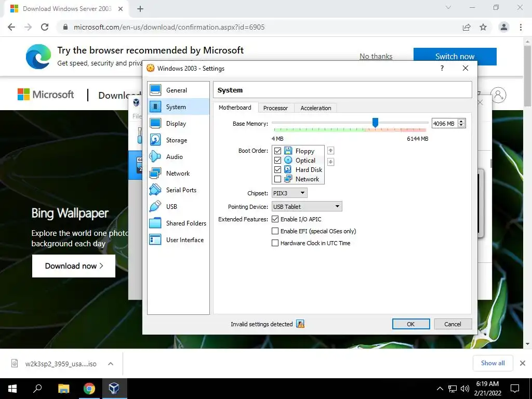Image resolution: width=532 pixels, height=399 pixels.
Task: Open taskbar search magnifier
Action: pyautogui.click(x=37, y=389)
